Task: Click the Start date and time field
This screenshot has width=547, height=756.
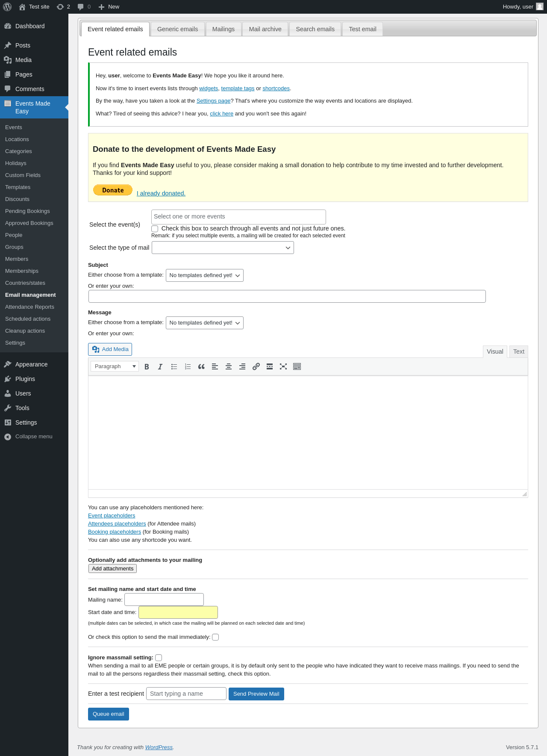Action: (x=178, y=612)
